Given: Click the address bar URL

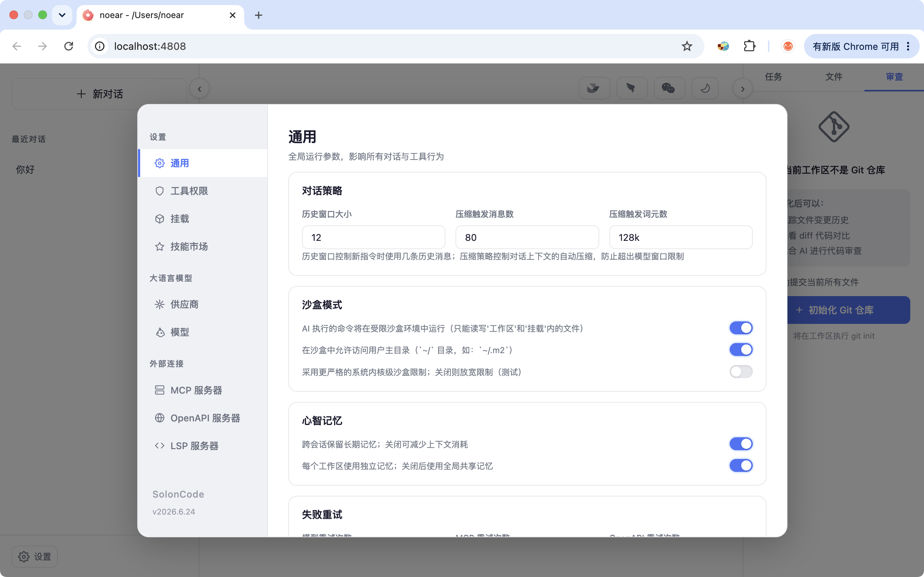Looking at the screenshot, I should point(150,46).
